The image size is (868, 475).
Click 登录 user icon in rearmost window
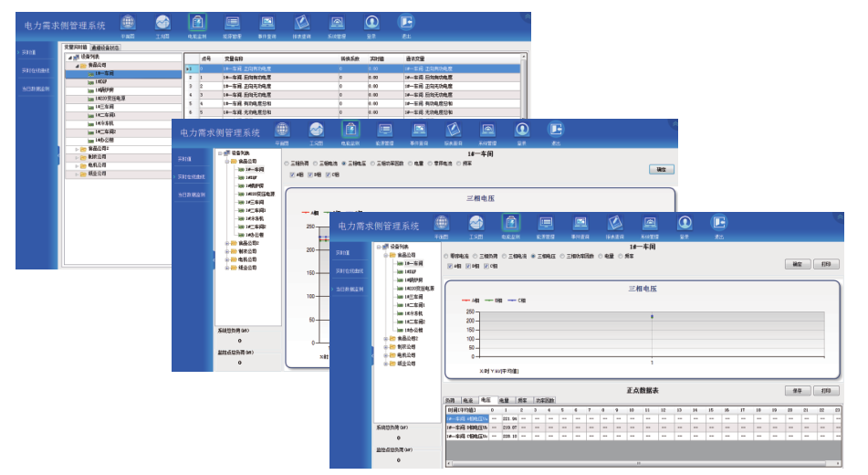coord(371,21)
